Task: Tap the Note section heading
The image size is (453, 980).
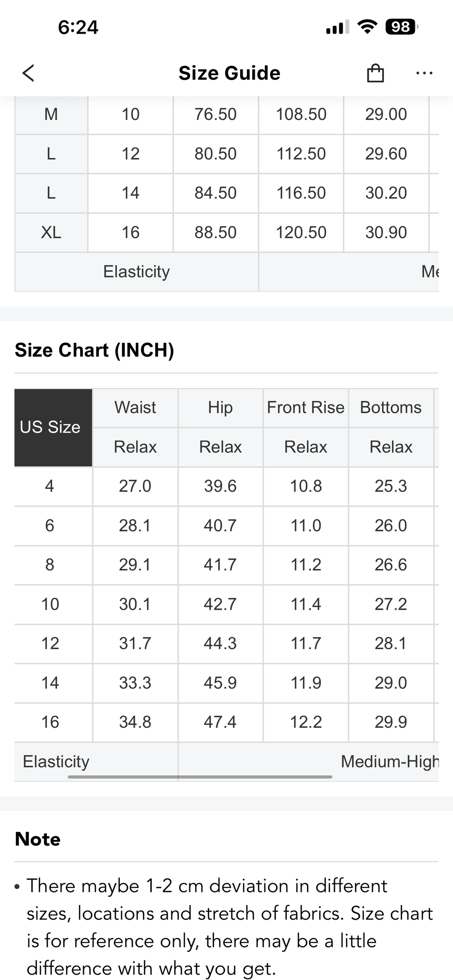Action: 38,839
